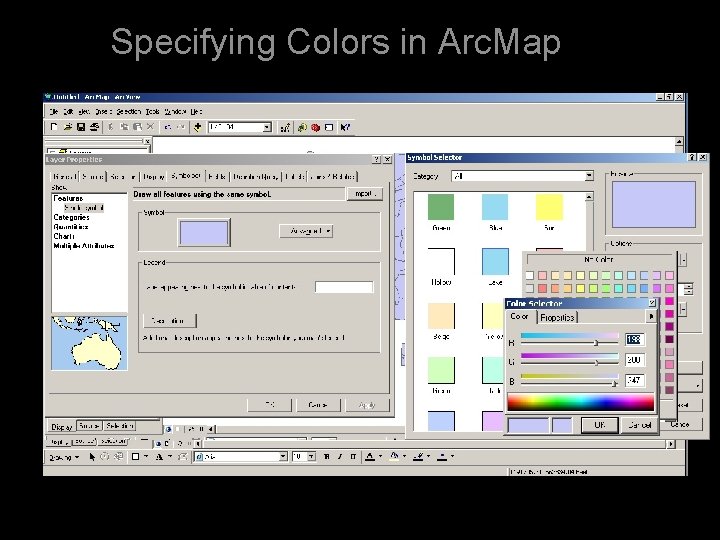Click the No Color button in the palette

(599, 259)
